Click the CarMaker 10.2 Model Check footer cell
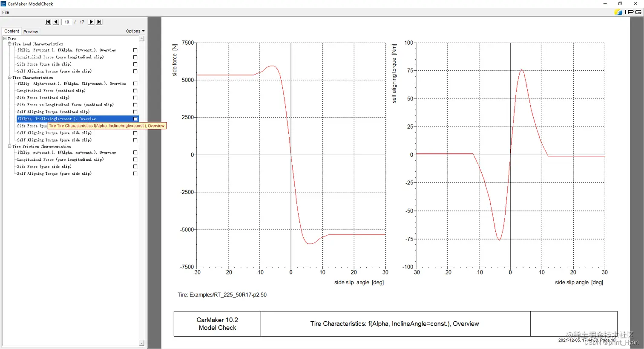This screenshot has width=644, height=349. click(x=217, y=324)
